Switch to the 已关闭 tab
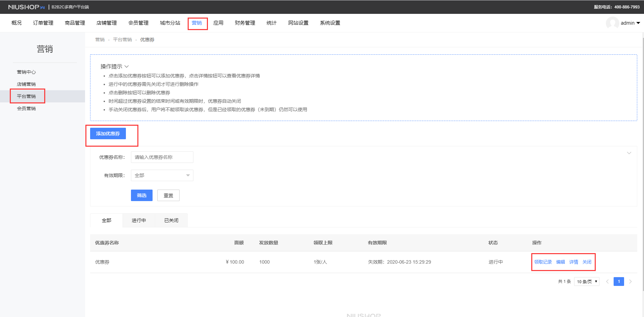The height and width of the screenshot is (317, 644). pyautogui.click(x=171, y=220)
